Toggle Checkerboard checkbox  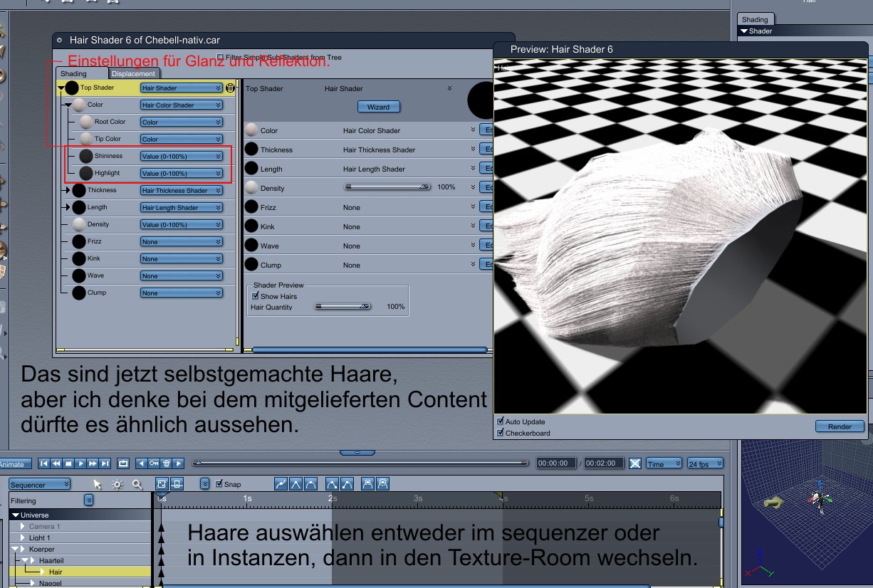(x=500, y=432)
